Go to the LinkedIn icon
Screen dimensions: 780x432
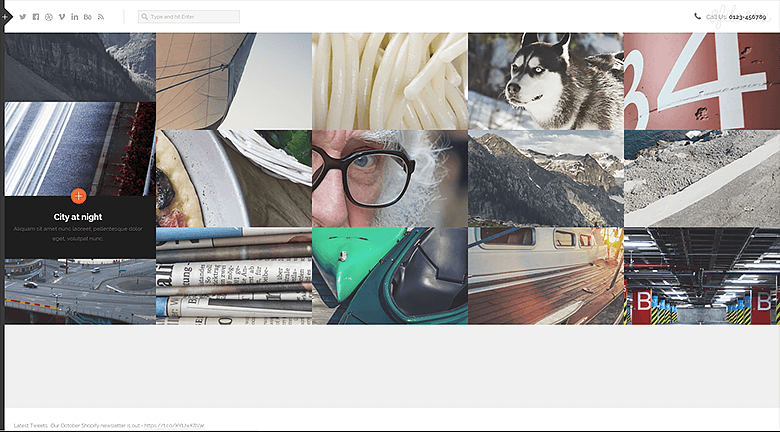click(75, 17)
